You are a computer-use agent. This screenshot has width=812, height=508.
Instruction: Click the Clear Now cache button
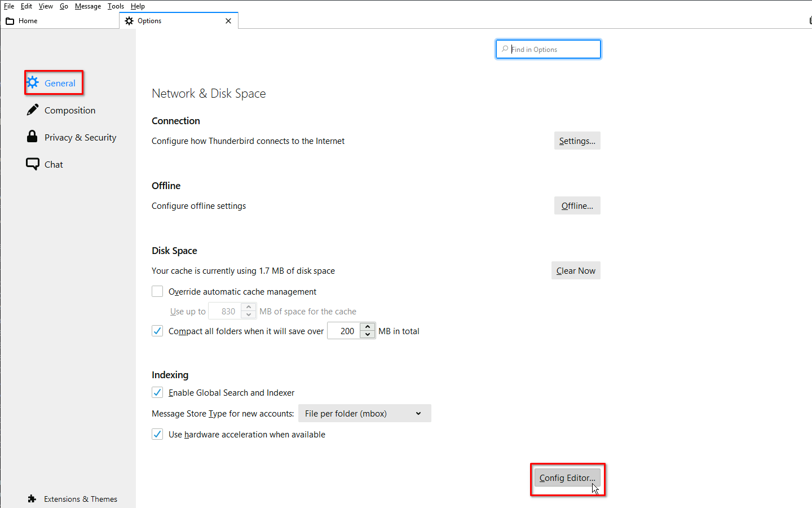(x=575, y=270)
